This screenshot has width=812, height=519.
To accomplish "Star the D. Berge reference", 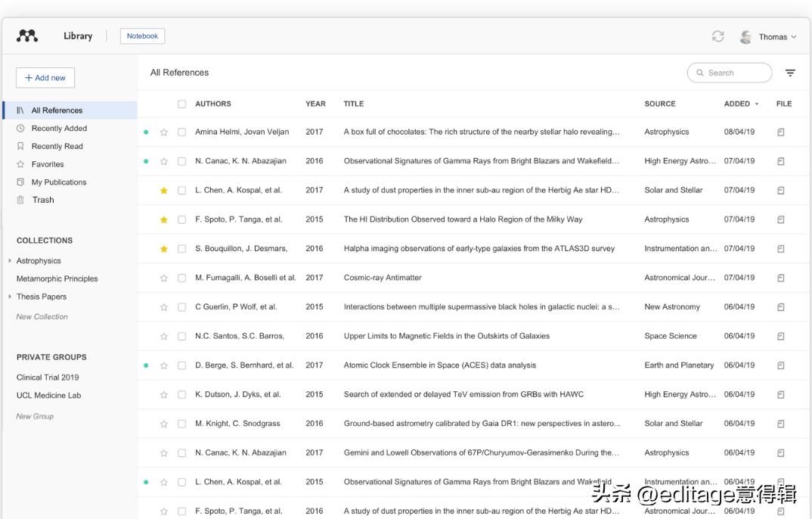I will coord(163,365).
